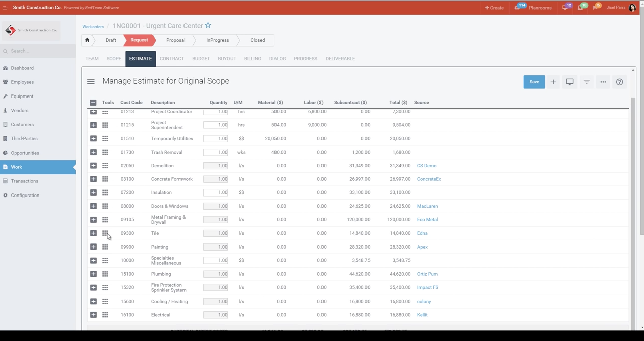644x341 pixels.
Task: Open tools grid icon for Project Superintendent row
Action: [105, 125]
